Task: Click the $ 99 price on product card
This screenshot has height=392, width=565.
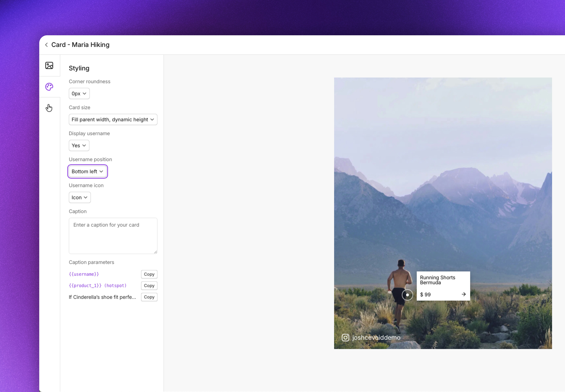Action: coord(425,294)
